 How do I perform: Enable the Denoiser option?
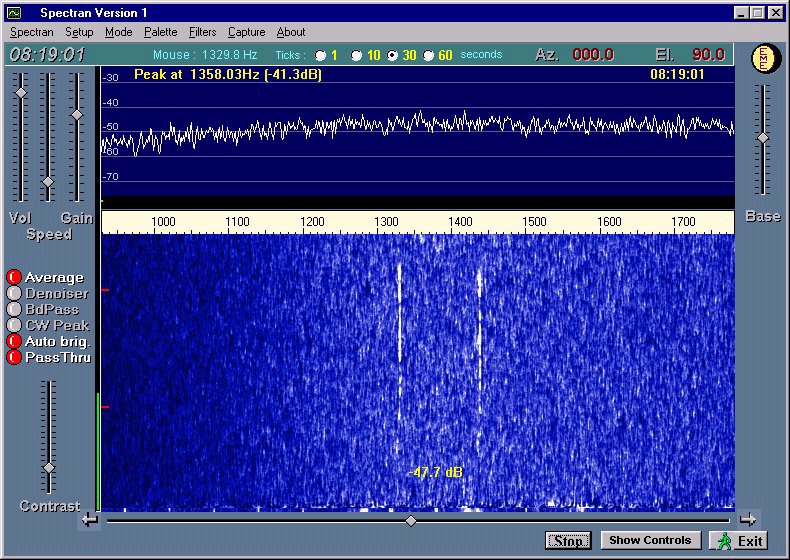click(14, 294)
